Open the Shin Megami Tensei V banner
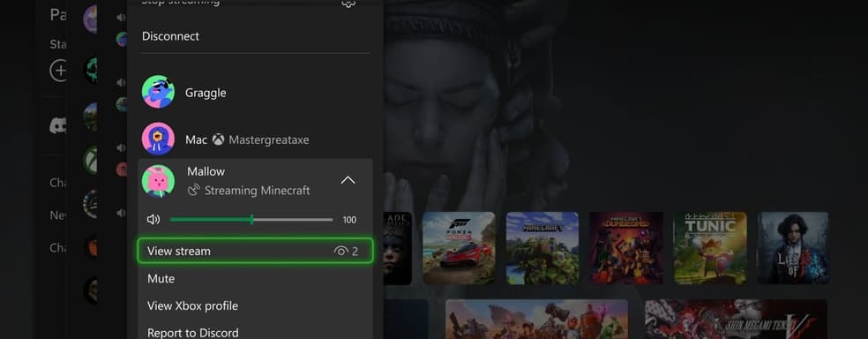The image size is (868, 339). (x=736, y=319)
